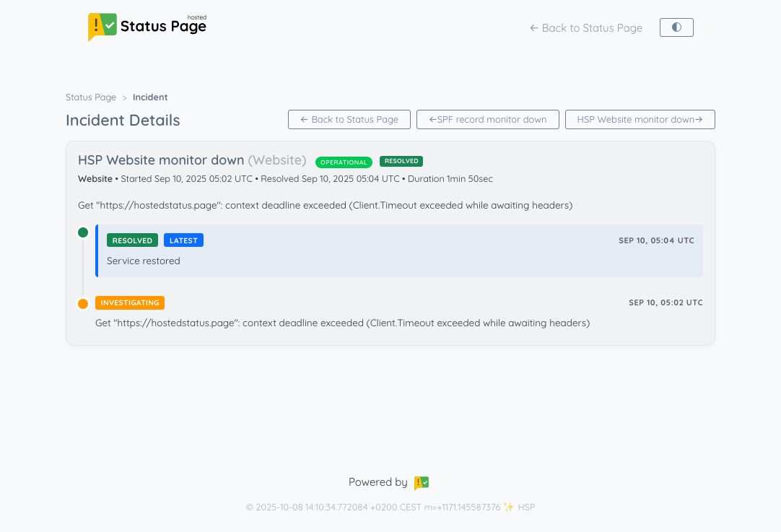Click the HSP Website monitor down heading

[x=160, y=160]
